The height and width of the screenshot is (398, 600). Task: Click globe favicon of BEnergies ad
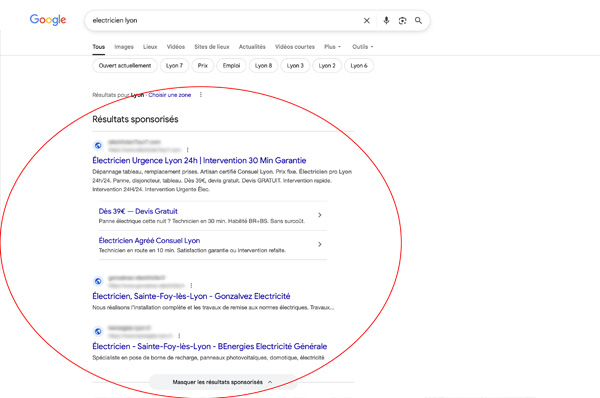click(x=98, y=331)
